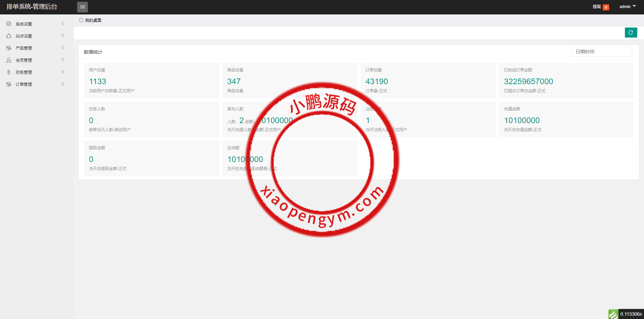Click the green debug icon at bottom right
644x319 pixels.
click(613, 314)
